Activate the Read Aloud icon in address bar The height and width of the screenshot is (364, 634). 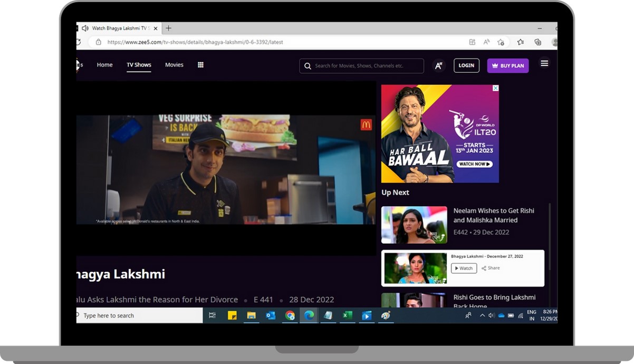point(486,42)
